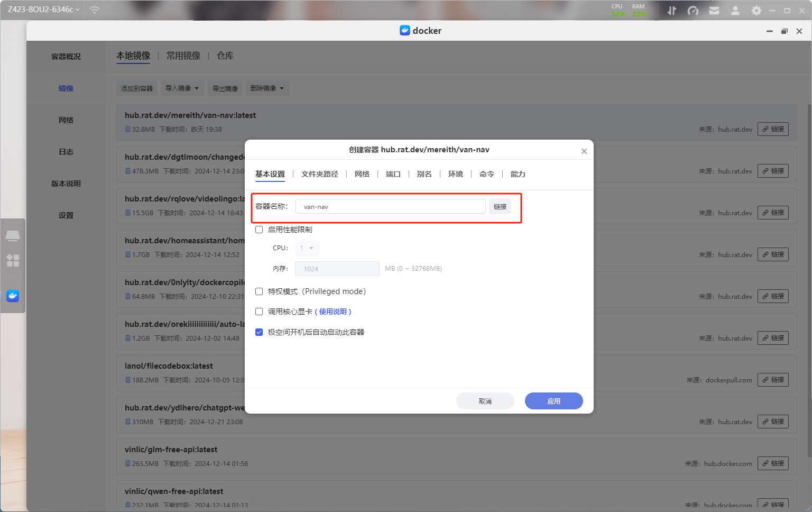Switch to the command tab

(487, 174)
